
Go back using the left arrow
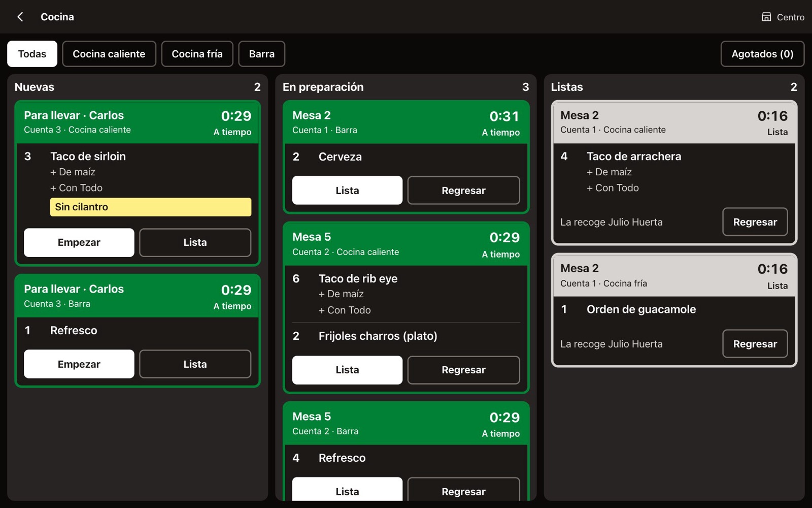coord(20,17)
